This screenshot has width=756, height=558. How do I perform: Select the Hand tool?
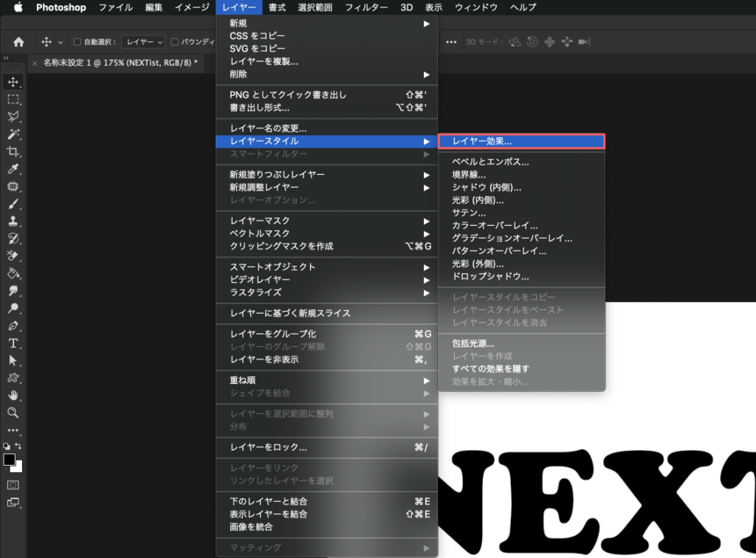[x=13, y=395]
